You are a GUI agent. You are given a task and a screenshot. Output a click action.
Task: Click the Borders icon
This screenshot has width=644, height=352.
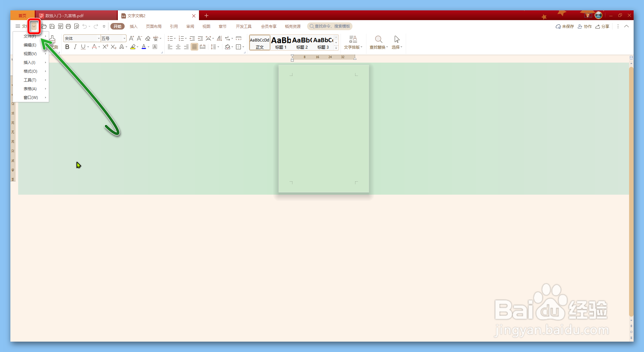click(239, 47)
